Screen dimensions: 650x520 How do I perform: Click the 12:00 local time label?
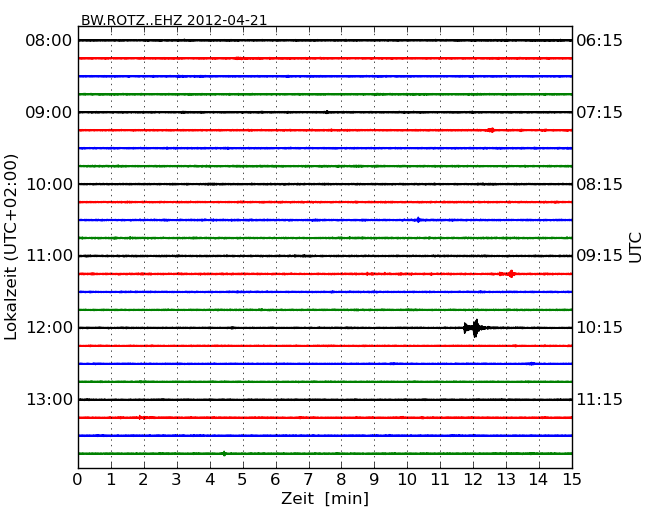point(49,328)
